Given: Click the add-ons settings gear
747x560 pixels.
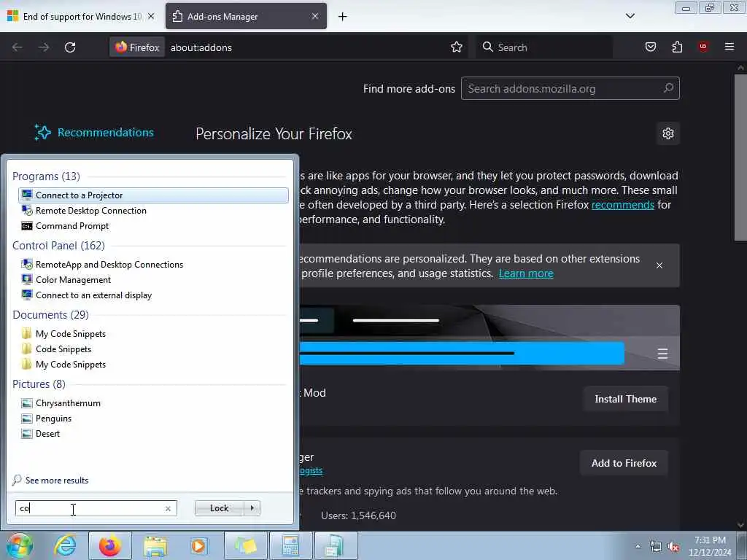Looking at the screenshot, I should [668, 133].
